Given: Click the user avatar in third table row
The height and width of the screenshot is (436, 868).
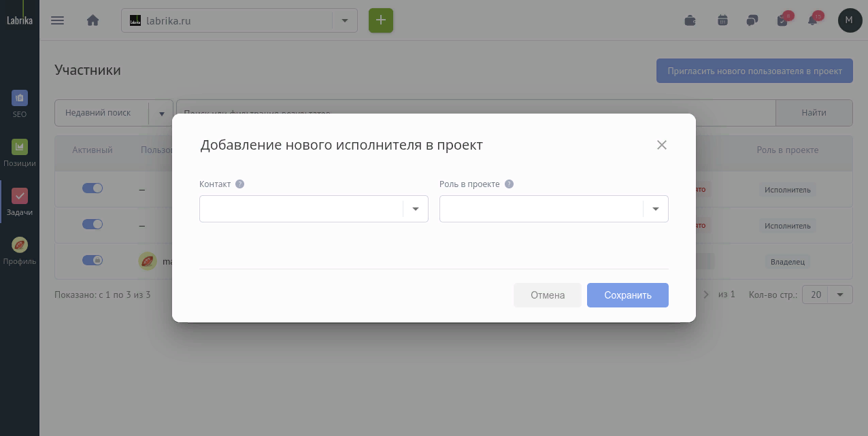Looking at the screenshot, I should 148,261.
